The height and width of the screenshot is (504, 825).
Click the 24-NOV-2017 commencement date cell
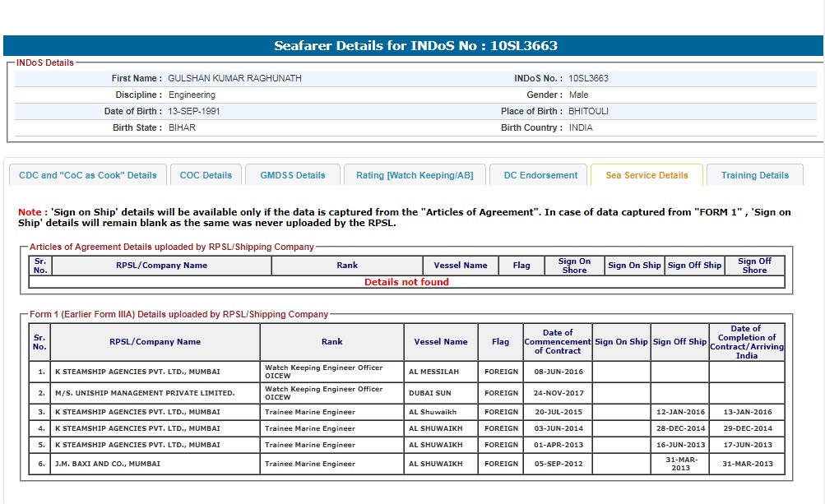click(558, 393)
